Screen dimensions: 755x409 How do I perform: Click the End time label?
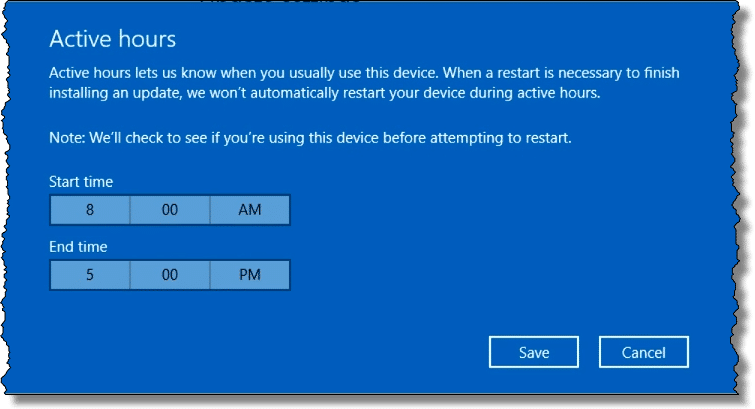click(x=78, y=246)
